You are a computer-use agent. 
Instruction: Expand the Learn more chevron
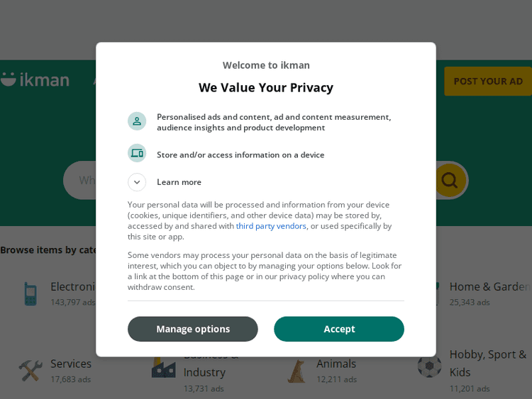[137, 182]
